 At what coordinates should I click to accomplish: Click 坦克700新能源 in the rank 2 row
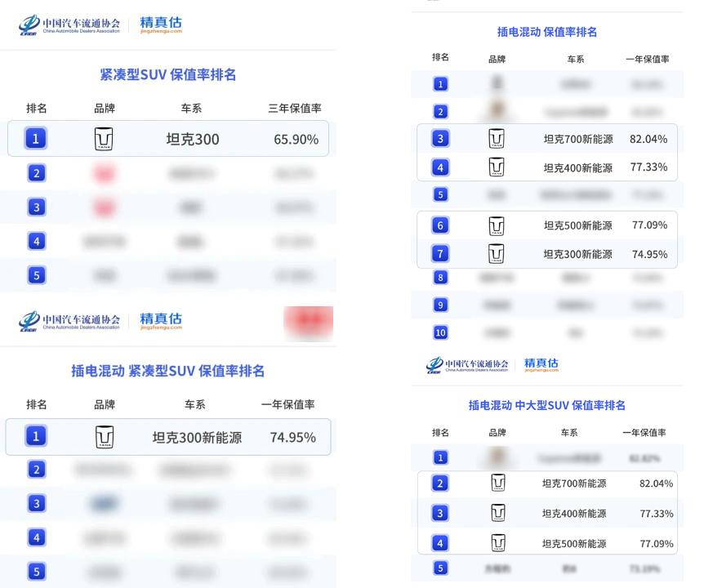coord(574,483)
